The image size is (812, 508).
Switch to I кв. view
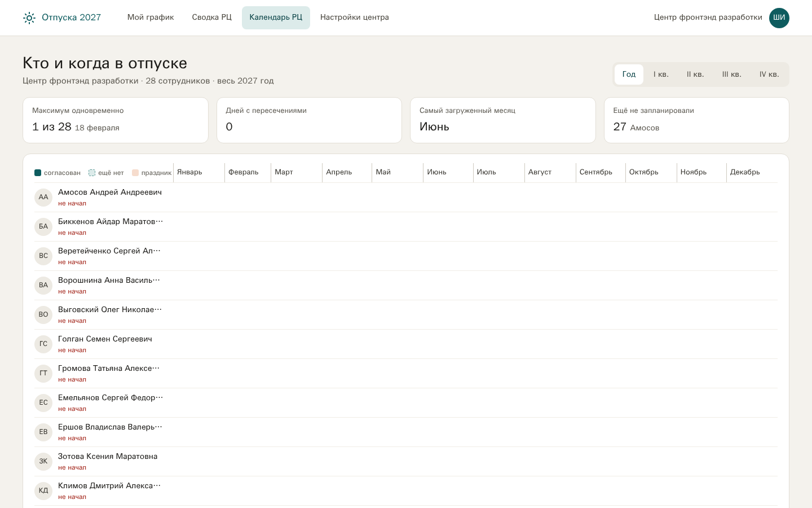point(661,75)
